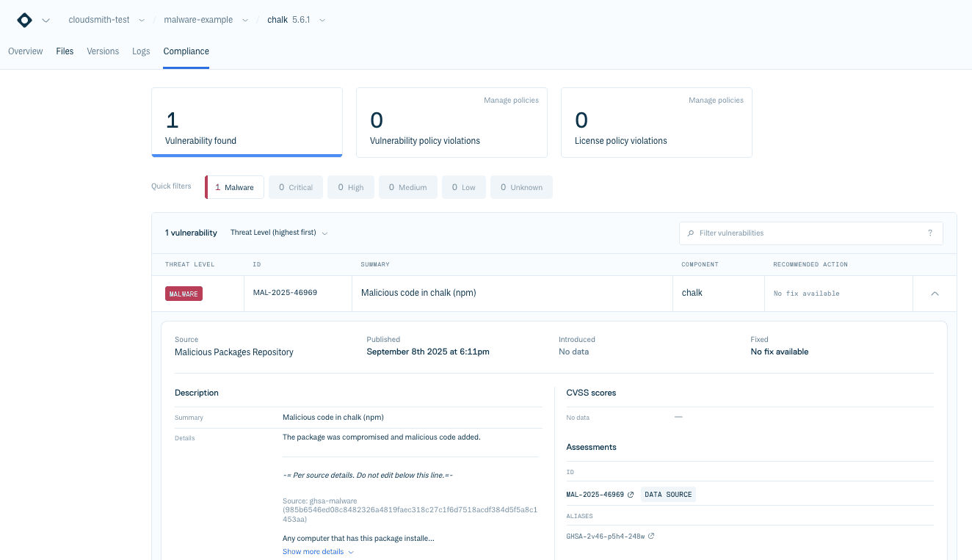Image resolution: width=972 pixels, height=560 pixels.
Task: Click Manage policies in the license policy card
Action: pos(716,101)
